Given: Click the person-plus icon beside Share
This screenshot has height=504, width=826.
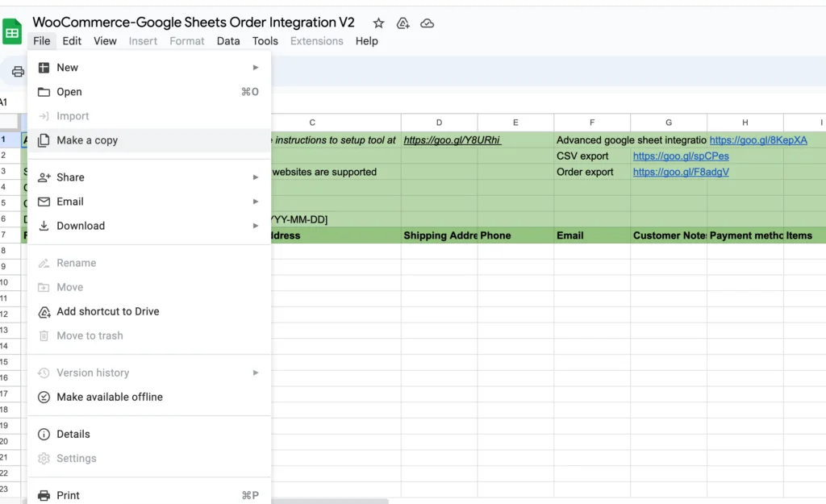Looking at the screenshot, I should coord(44,177).
